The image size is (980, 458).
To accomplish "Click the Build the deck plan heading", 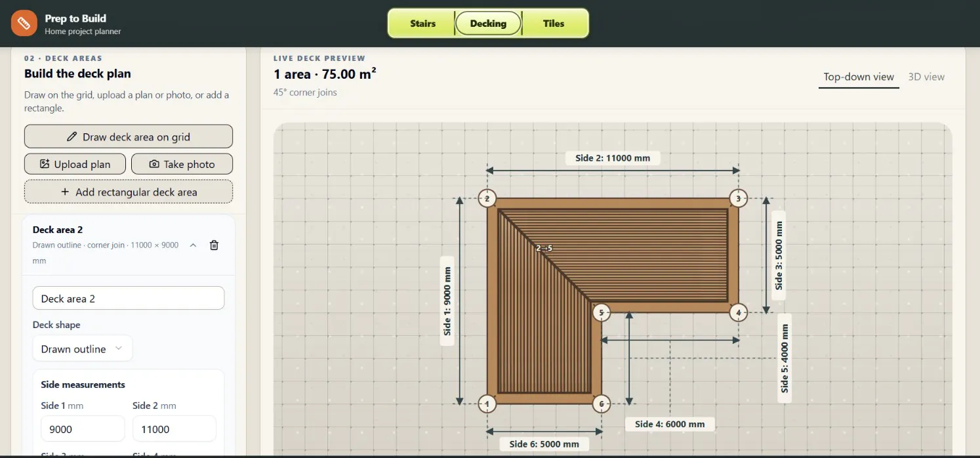I will (77, 73).
